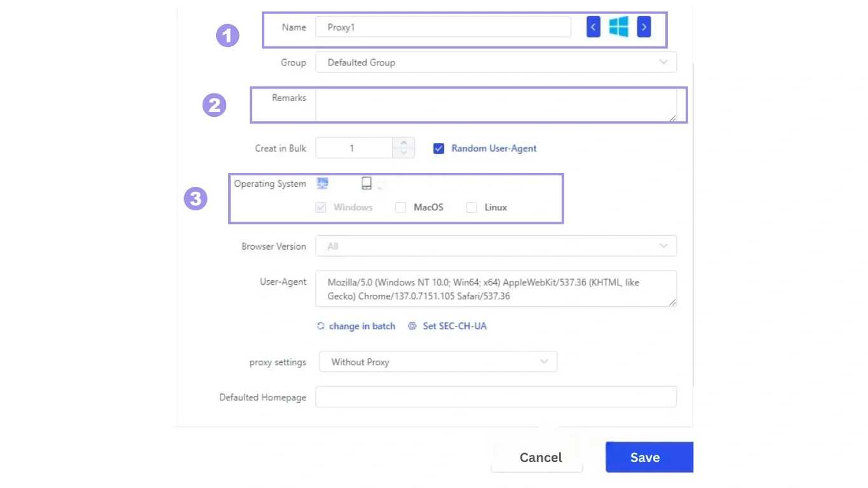
Task: Click the Windows logo icon next to Name
Action: tap(618, 27)
